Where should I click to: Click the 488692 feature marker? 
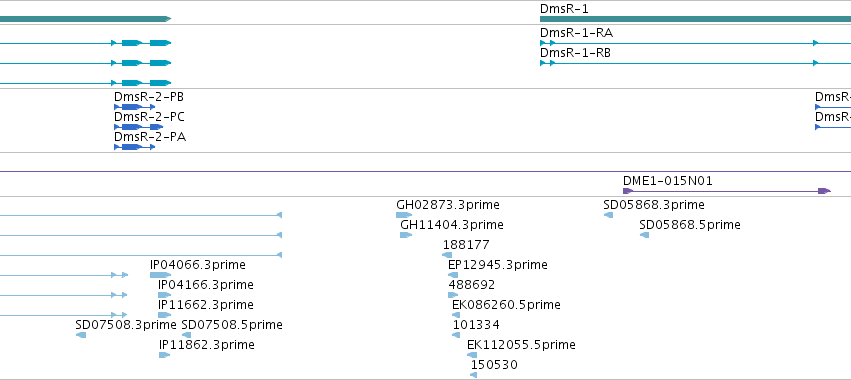[453, 295]
